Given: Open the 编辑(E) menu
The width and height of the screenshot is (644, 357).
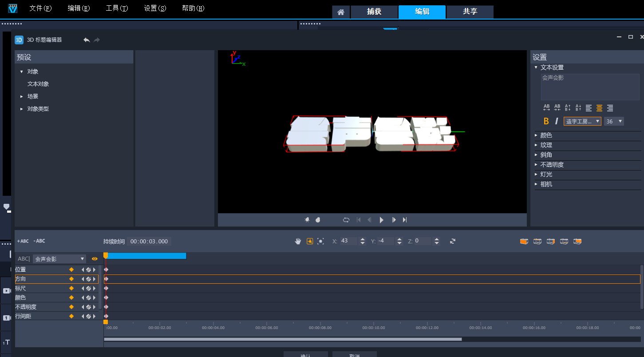Looking at the screenshot, I should coord(79,8).
